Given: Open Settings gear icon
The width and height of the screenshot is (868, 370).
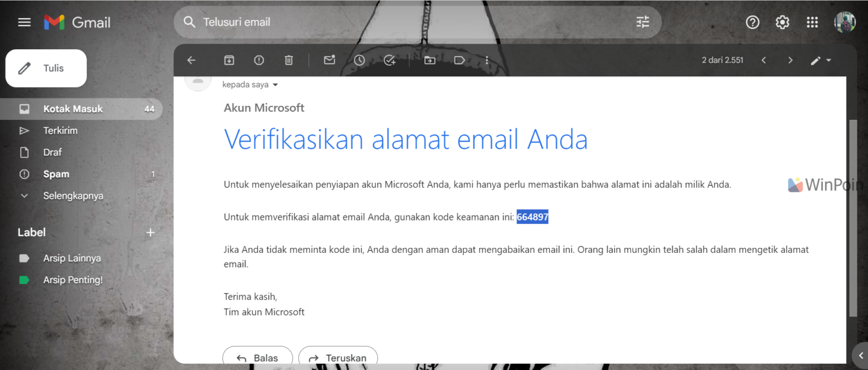Looking at the screenshot, I should [x=782, y=22].
